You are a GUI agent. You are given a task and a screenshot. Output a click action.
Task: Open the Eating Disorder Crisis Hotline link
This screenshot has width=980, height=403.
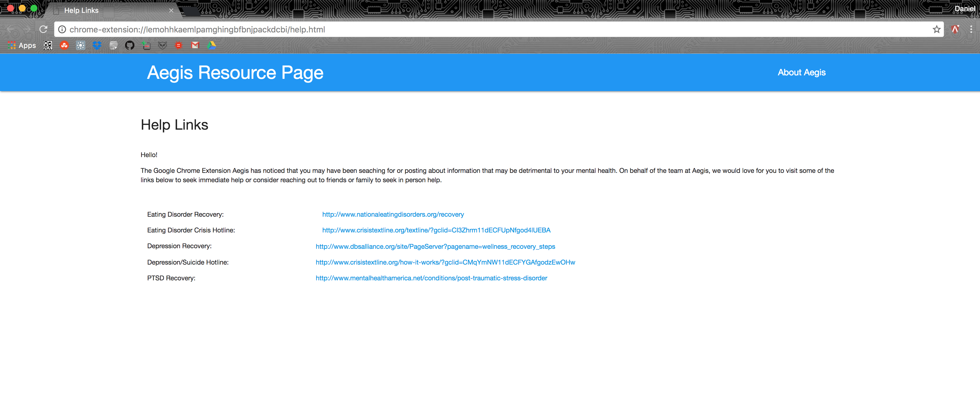pos(436,230)
